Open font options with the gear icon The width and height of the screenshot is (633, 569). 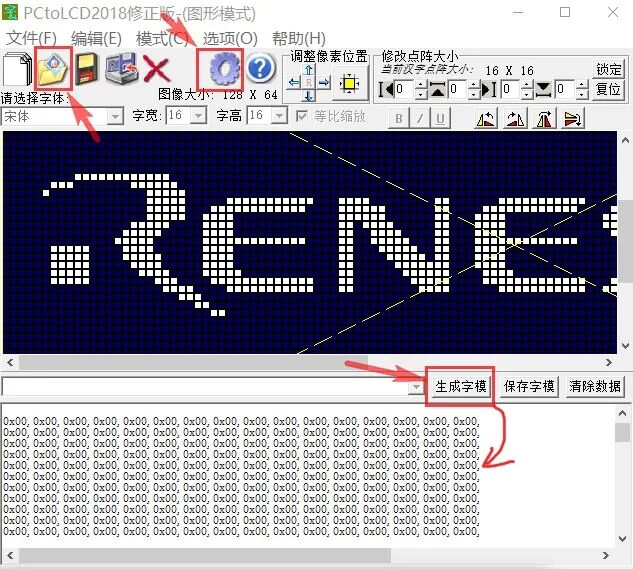[224, 69]
